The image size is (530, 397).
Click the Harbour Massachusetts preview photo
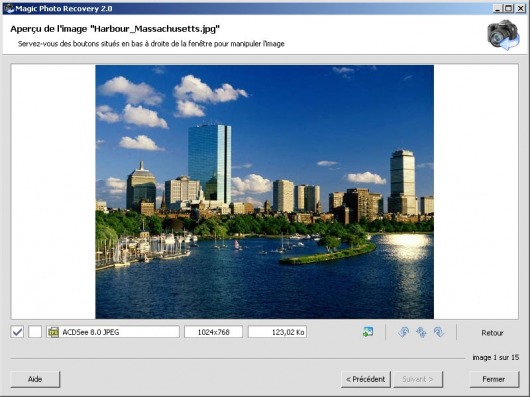tap(265, 192)
